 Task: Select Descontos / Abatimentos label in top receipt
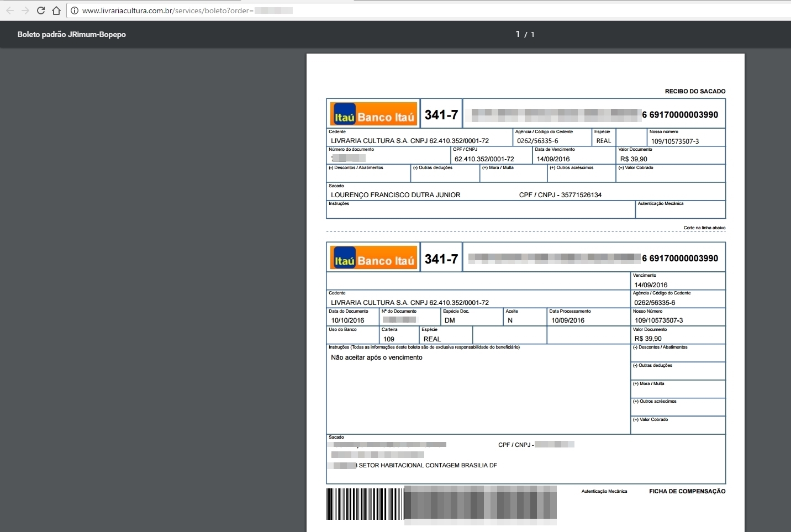pos(356,167)
